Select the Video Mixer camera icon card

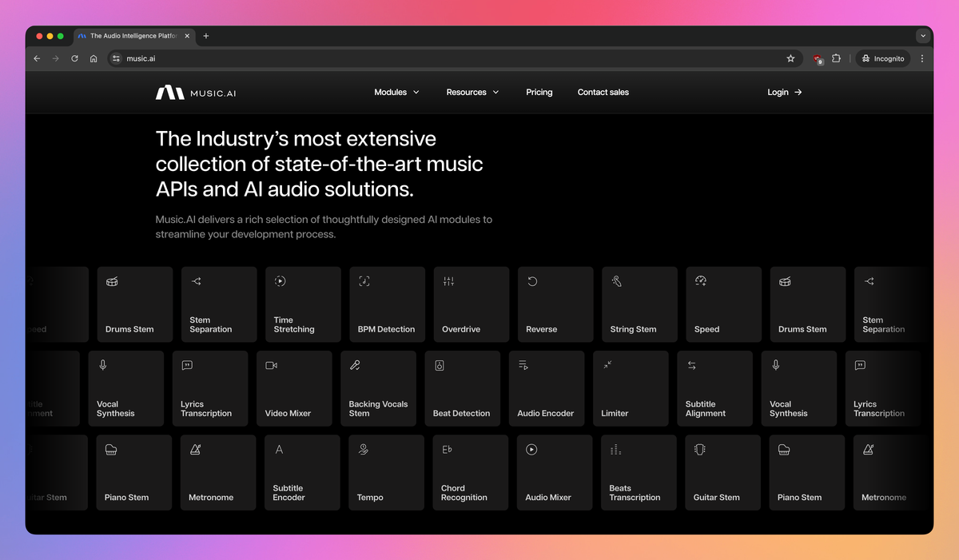294,388
